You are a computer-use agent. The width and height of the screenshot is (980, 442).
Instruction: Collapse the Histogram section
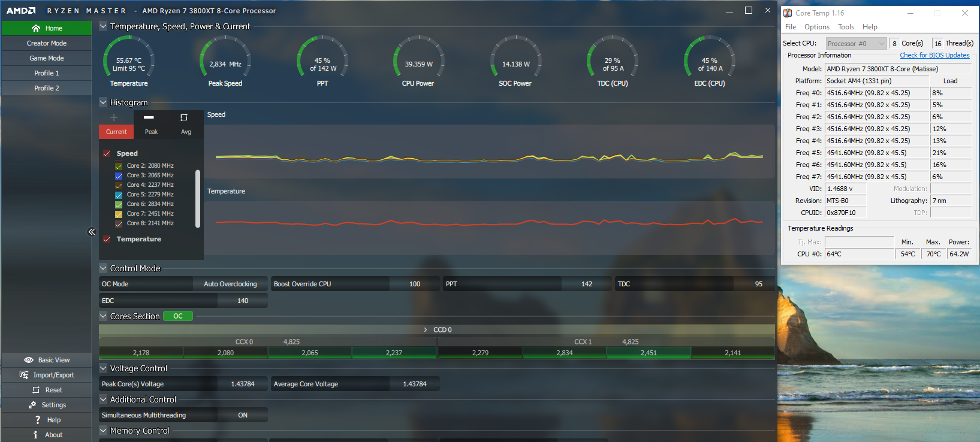point(103,102)
